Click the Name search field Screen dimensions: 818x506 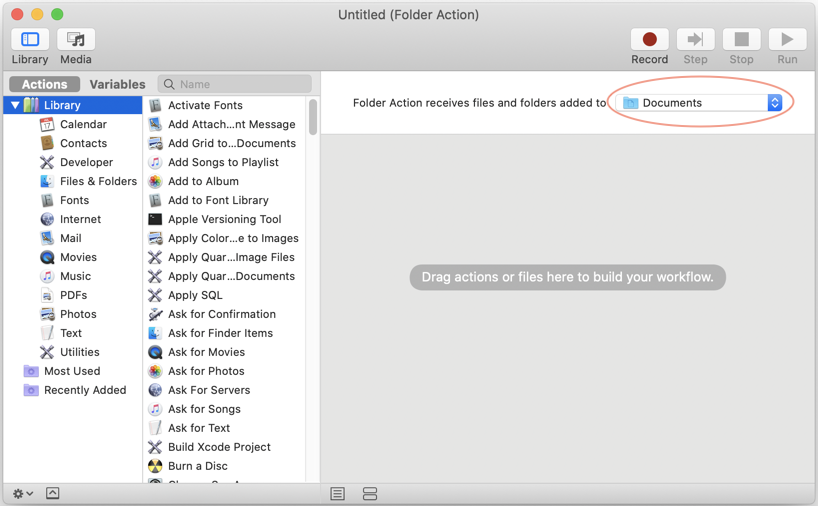[x=235, y=84]
